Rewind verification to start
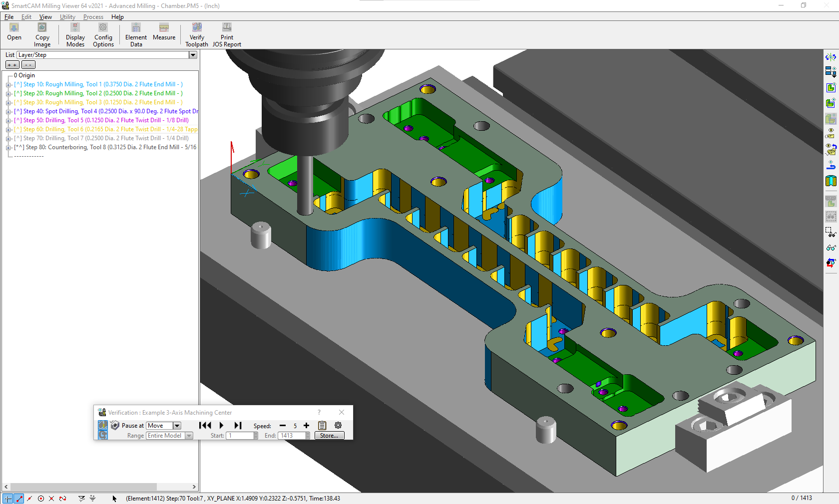 [x=205, y=426]
